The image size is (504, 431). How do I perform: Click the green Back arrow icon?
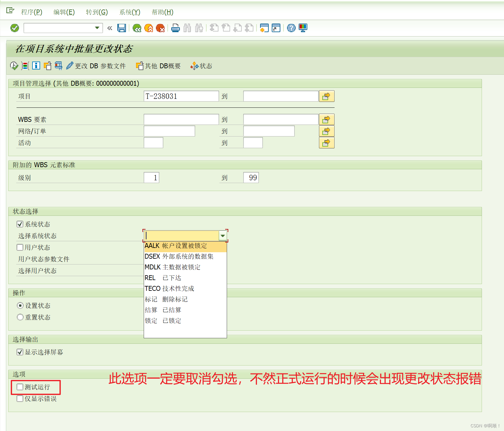click(137, 28)
